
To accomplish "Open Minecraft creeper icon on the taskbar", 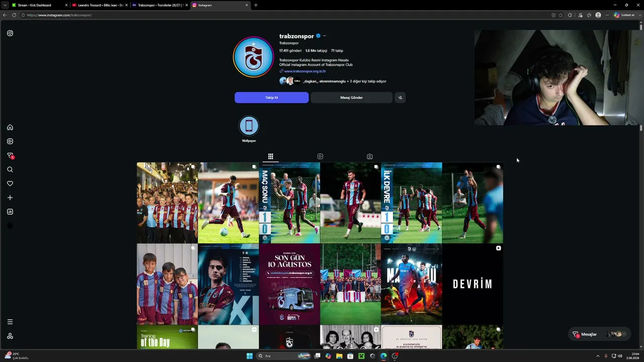I will pos(361,356).
